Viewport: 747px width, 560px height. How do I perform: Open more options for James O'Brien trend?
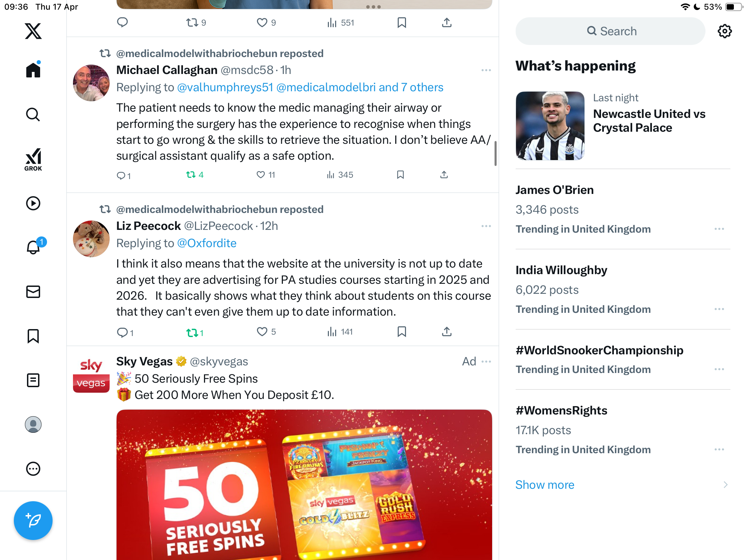pyautogui.click(x=719, y=229)
